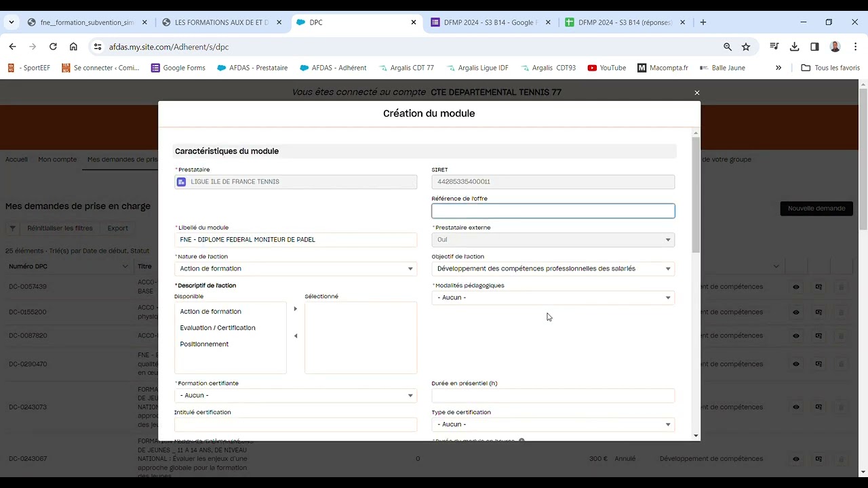
Task: Open the Objectif de l'action dropdown
Action: click(553, 269)
